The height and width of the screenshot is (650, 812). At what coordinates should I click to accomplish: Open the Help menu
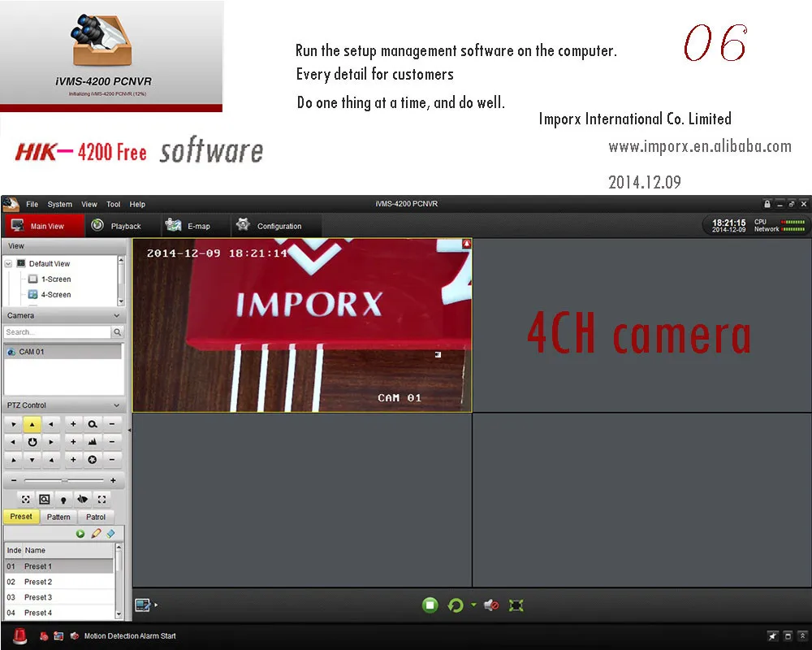137,204
